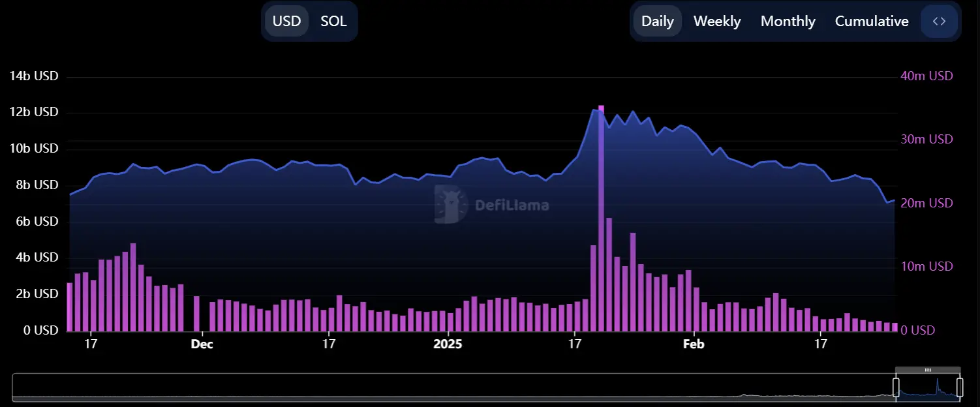Select the Daily interval tab

click(x=657, y=21)
